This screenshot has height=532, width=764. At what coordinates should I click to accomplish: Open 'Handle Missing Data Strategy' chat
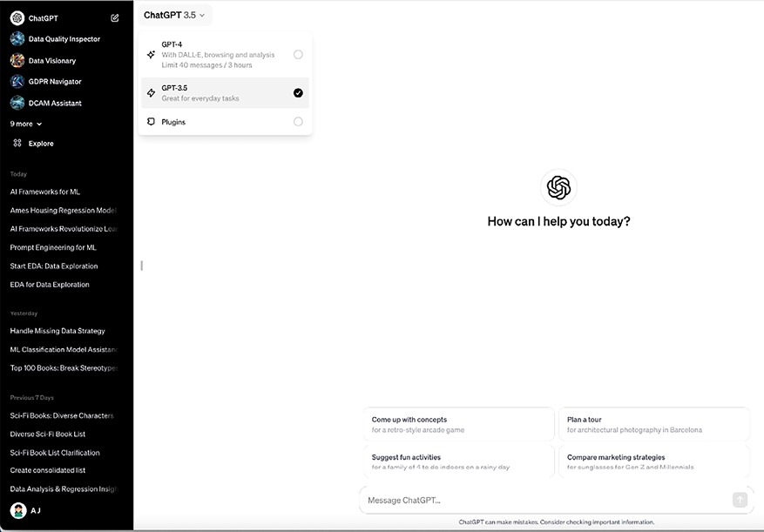tap(57, 331)
